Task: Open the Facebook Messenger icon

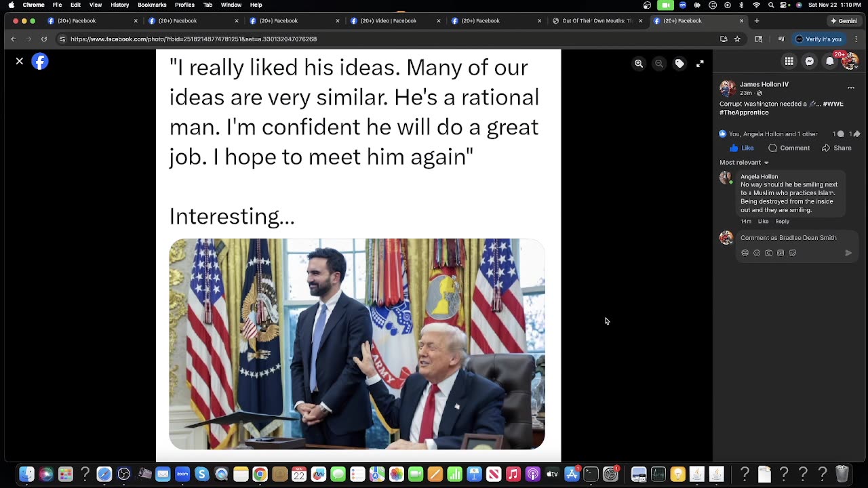Action: tap(809, 61)
